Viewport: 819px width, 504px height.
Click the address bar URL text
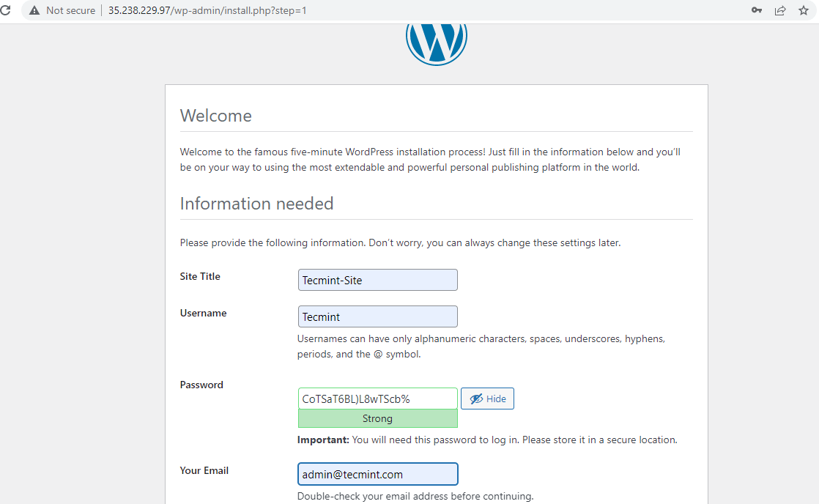click(x=207, y=10)
